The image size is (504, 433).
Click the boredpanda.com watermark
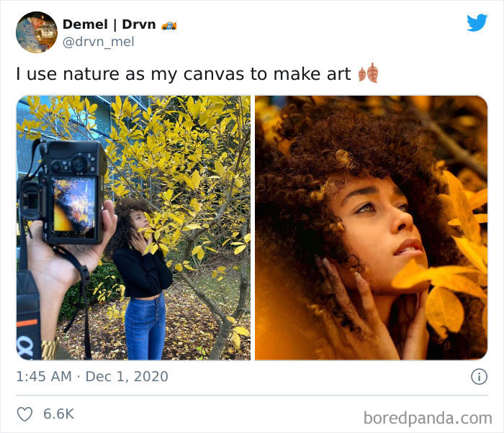click(x=427, y=417)
